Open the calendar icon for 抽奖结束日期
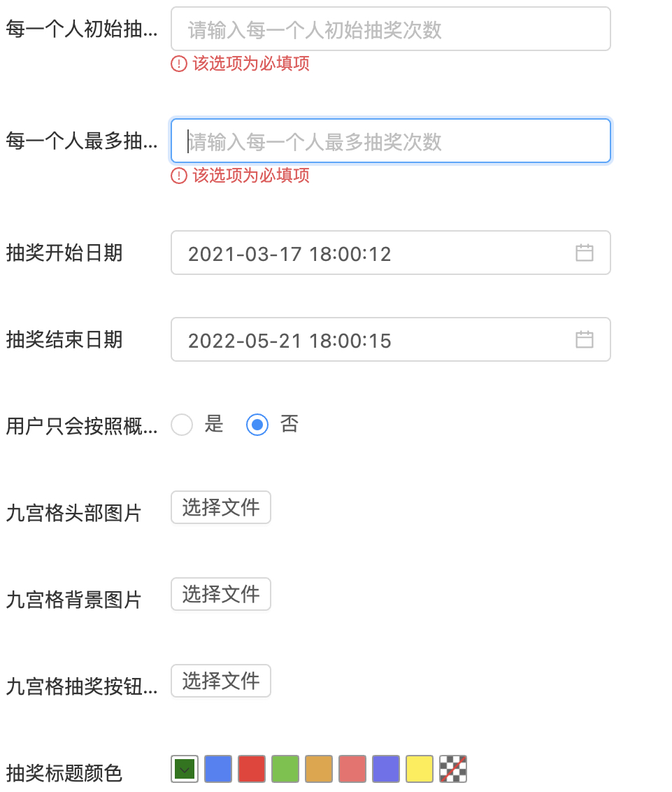The width and height of the screenshot is (672, 792). tap(586, 339)
